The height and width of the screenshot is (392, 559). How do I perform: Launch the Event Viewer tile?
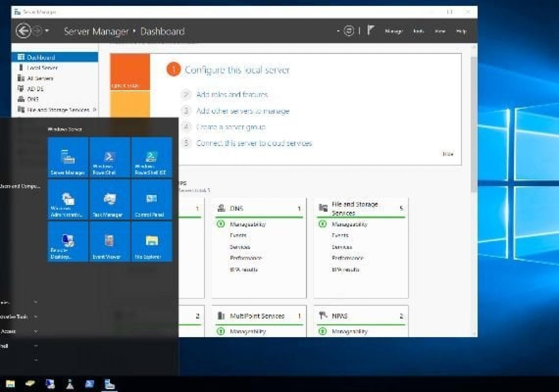pyautogui.click(x=109, y=242)
